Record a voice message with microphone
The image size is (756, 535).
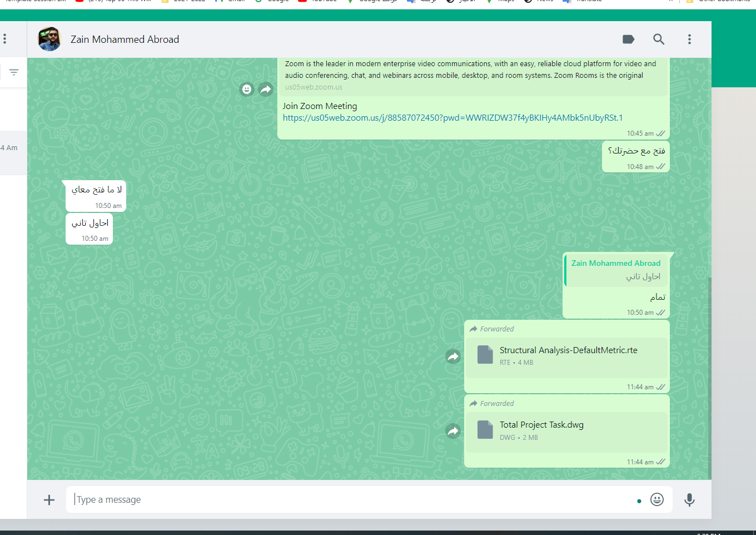tap(689, 500)
